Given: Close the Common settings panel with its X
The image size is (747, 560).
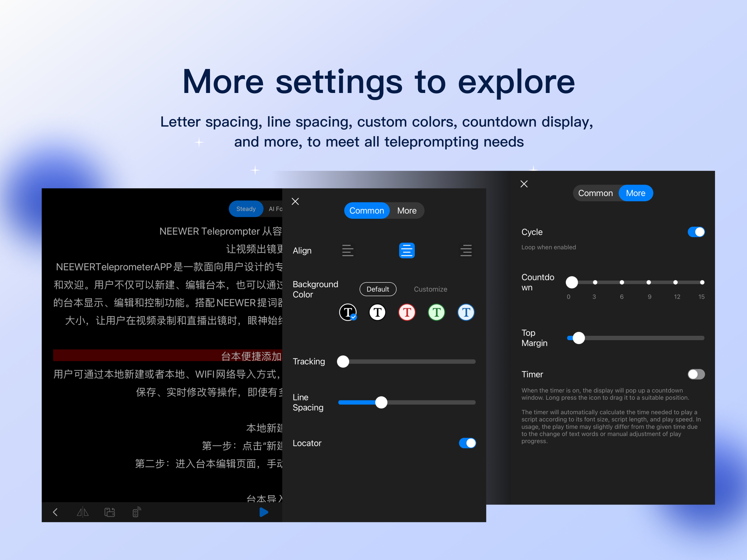Looking at the screenshot, I should click(295, 201).
